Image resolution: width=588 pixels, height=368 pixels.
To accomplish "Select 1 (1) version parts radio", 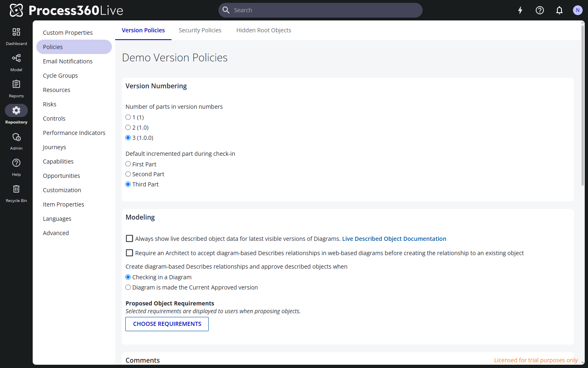I will (x=128, y=117).
